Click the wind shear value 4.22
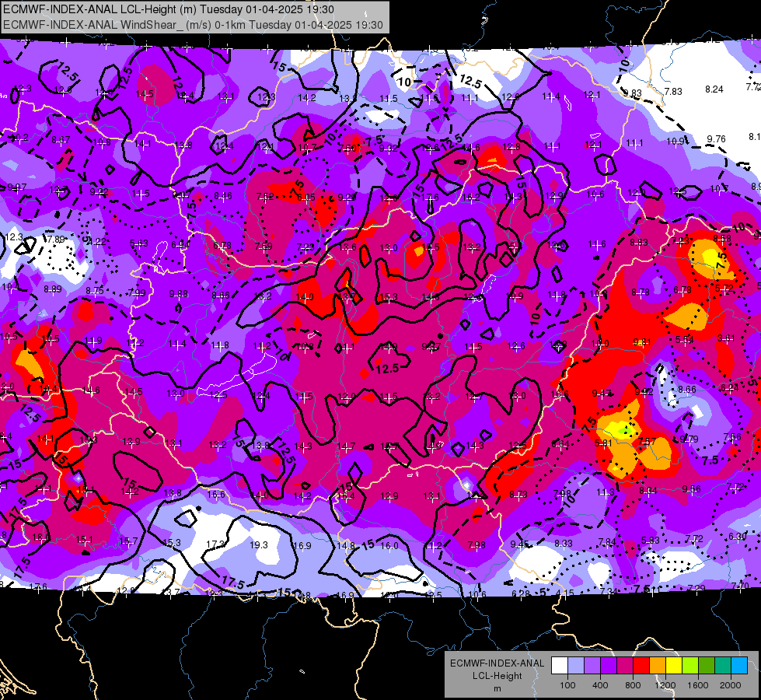The image size is (761, 700). tap(97, 241)
